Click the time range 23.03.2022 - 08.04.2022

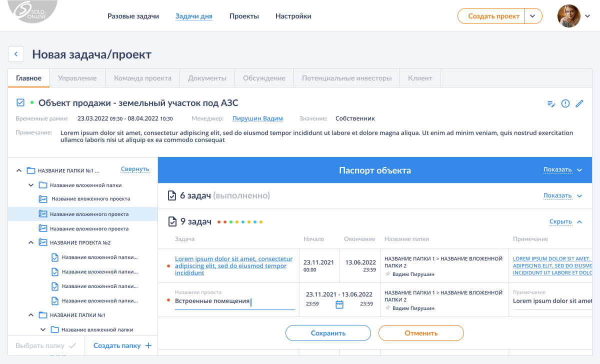pyautogui.click(x=125, y=118)
